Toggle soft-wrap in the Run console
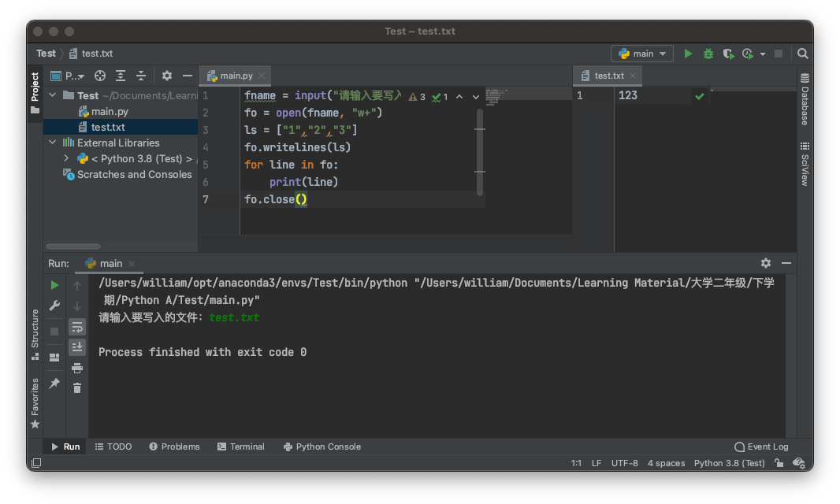 77,327
